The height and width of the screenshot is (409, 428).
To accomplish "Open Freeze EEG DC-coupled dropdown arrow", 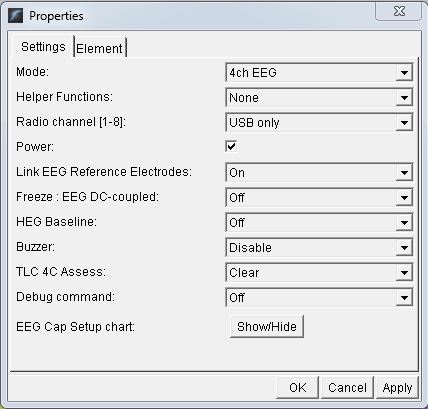I will click(x=404, y=197).
